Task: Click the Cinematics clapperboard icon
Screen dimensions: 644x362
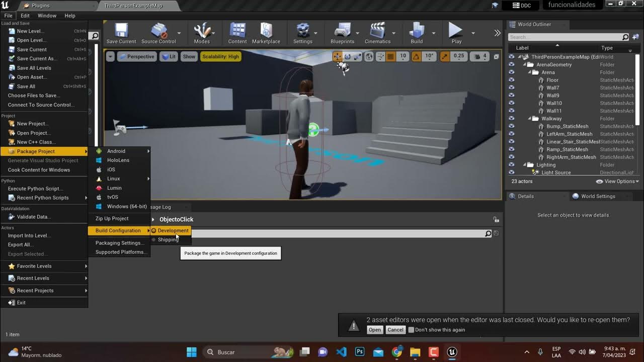Action: (x=377, y=30)
